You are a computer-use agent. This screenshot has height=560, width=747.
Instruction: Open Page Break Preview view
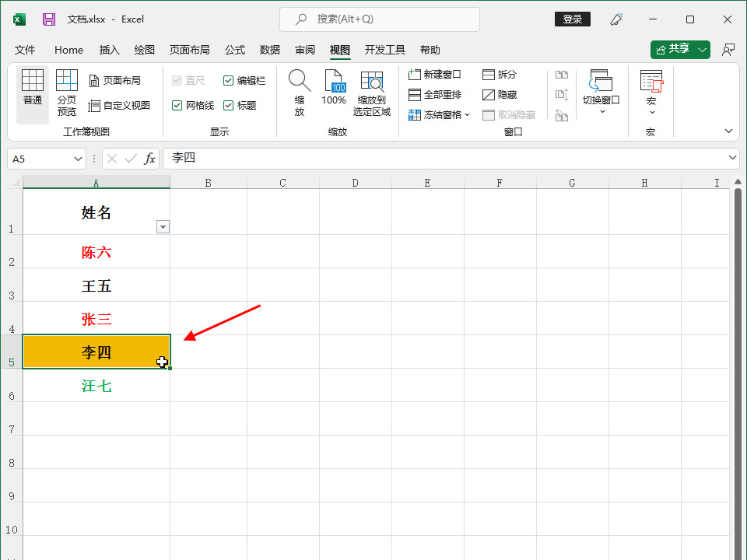67,94
